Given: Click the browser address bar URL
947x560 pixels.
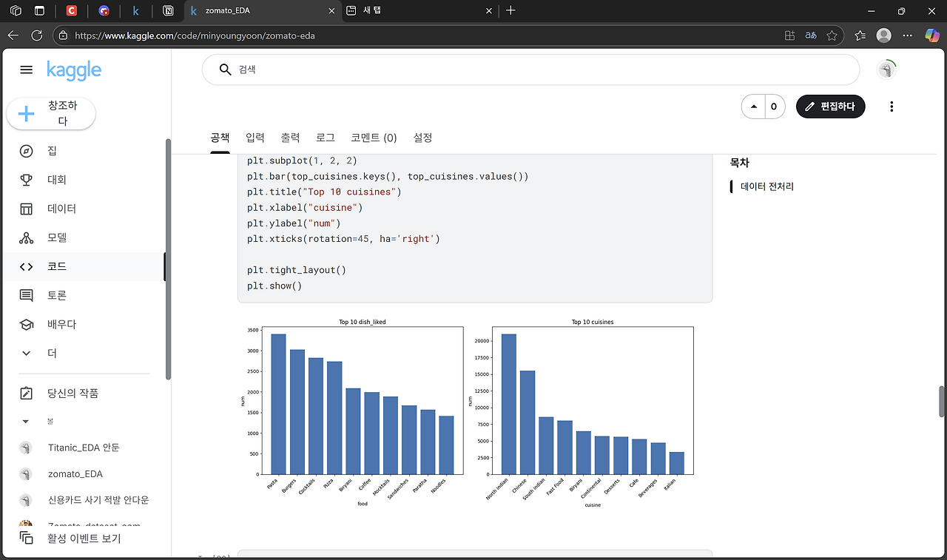Looking at the screenshot, I should 195,36.
